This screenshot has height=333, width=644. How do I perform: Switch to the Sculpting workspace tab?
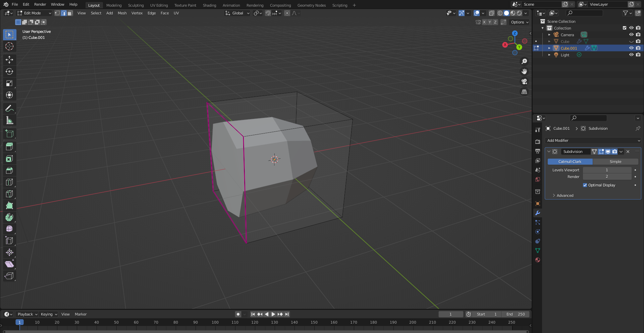(x=136, y=5)
